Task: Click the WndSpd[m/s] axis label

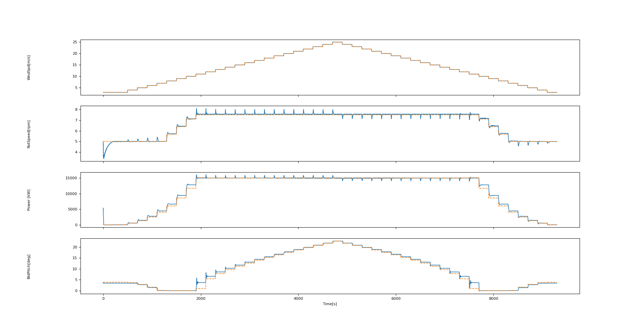Action: click(x=29, y=67)
